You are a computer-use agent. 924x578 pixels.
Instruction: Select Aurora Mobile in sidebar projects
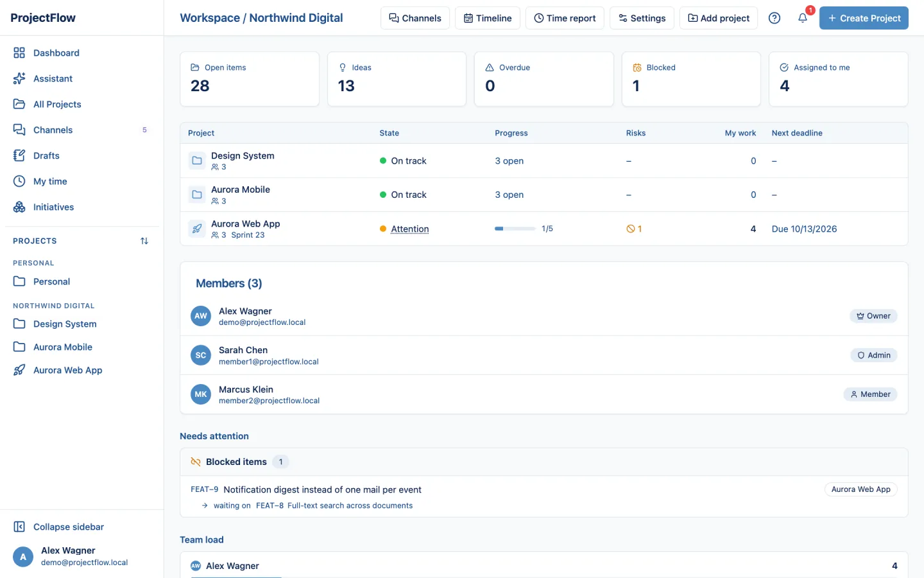coord(81,347)
